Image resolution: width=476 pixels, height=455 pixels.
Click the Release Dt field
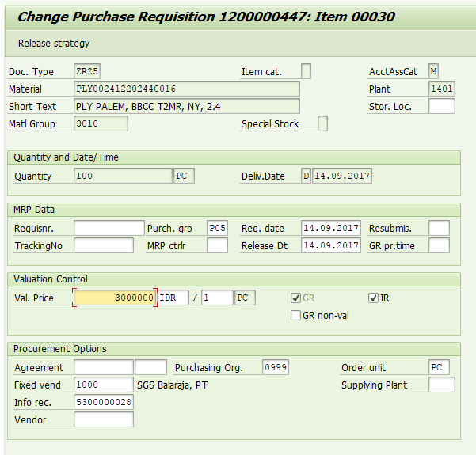(x=331, y=245)
